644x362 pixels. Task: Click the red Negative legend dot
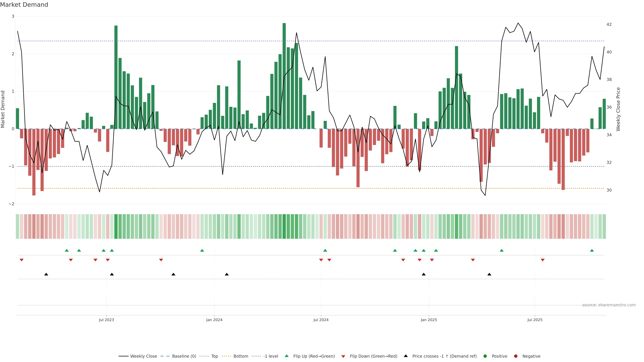pyautogui.click(x=516, y=356)
